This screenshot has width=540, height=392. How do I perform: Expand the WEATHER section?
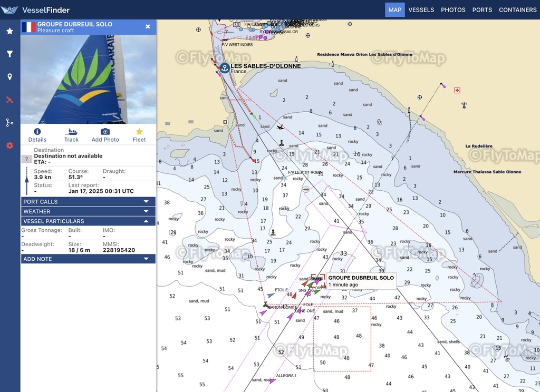[x=88, y=211]
